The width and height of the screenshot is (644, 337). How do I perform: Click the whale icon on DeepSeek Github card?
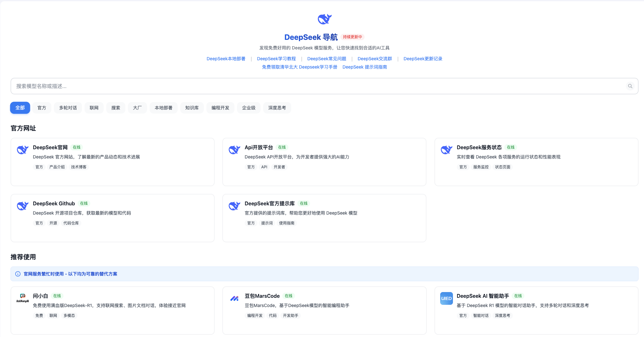[23, 206]
